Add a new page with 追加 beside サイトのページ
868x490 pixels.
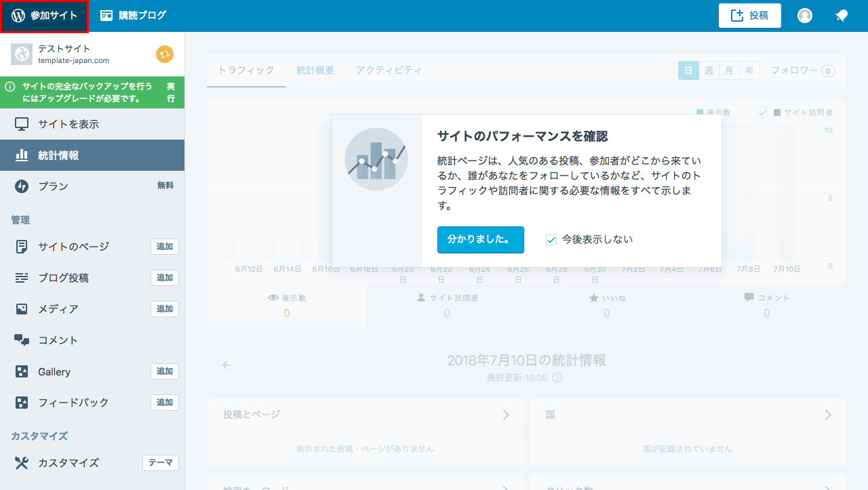point(165,247)
